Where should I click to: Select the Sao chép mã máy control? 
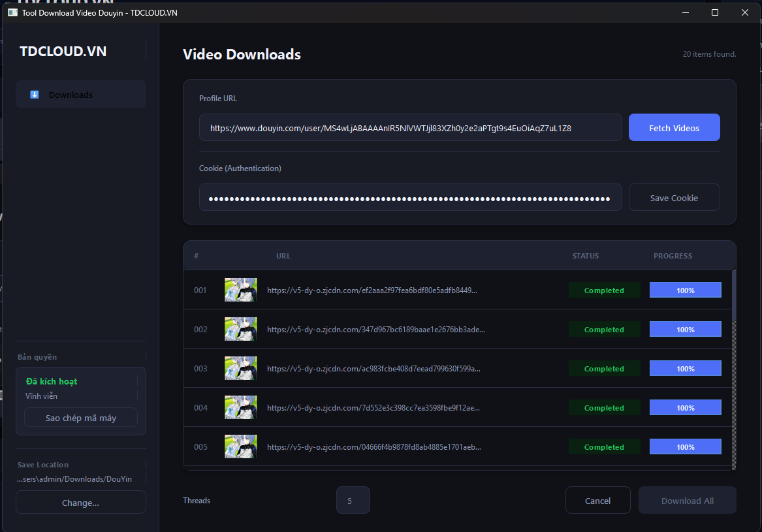(x=80, y=417)
